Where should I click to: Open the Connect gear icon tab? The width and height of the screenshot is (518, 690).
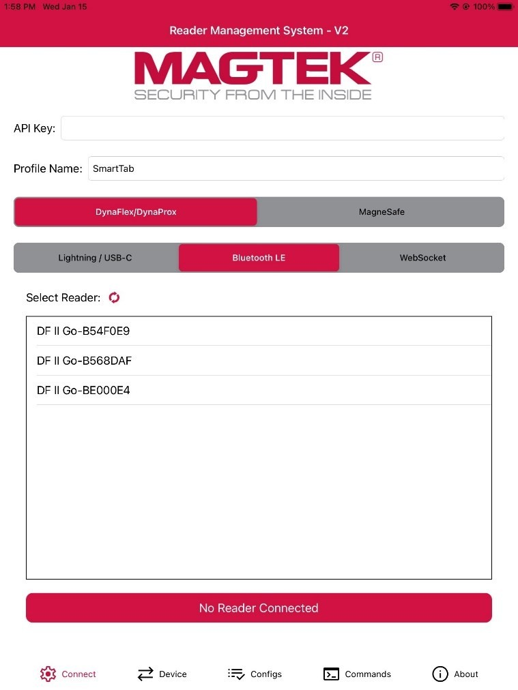pos(48,674)
